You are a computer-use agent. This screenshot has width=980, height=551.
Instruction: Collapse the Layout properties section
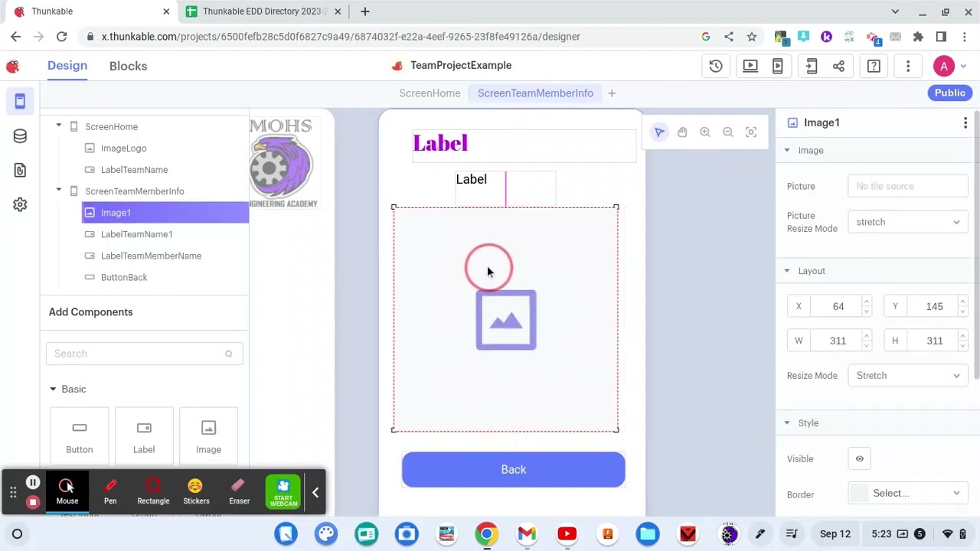tap(786, 270)
